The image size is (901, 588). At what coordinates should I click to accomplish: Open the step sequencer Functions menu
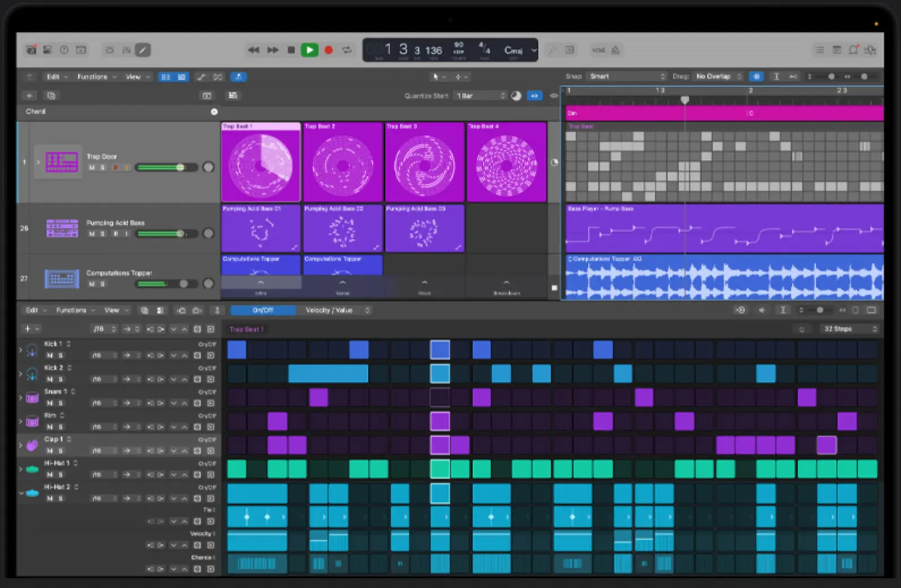click(75, 310)
